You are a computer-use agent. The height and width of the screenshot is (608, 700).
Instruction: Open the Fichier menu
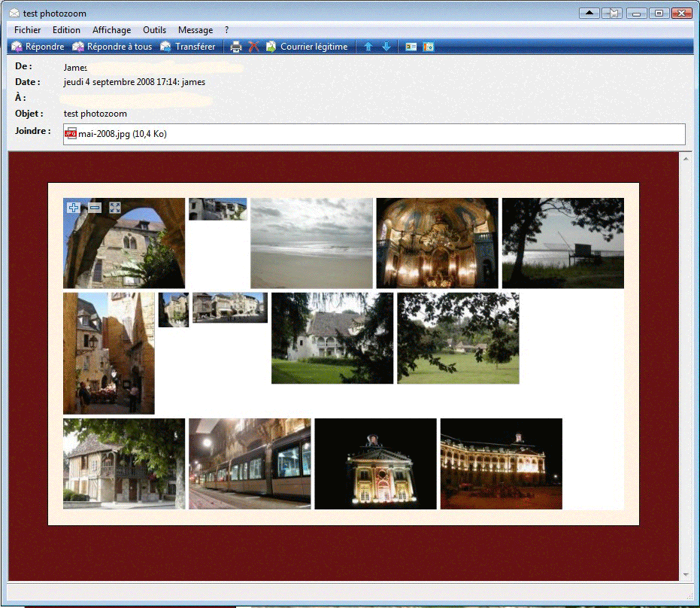[27, 30]
